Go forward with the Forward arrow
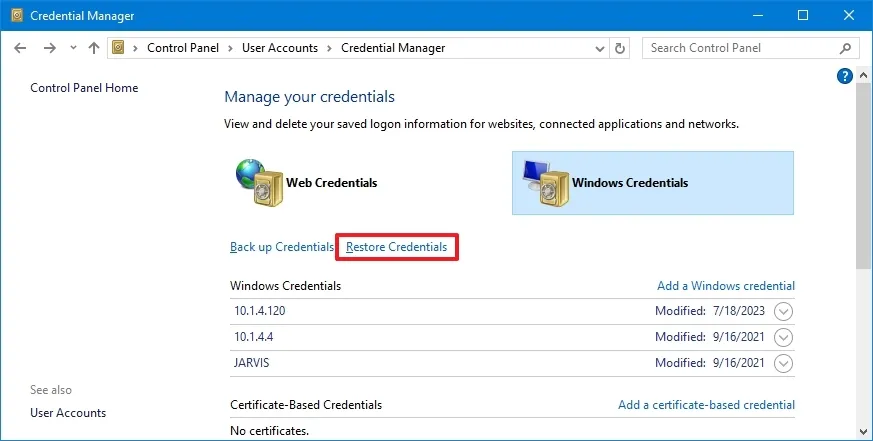This screenshot has height=441, width=873. coord(50,48)
